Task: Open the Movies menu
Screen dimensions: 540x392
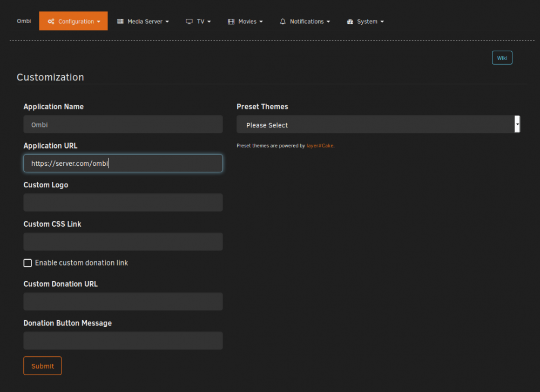Action: tap(245, 22)
